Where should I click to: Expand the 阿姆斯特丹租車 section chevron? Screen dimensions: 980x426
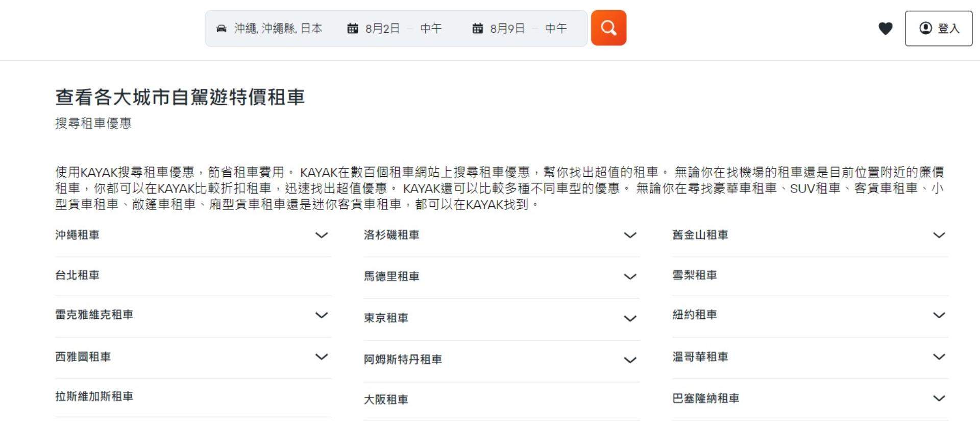click(x=630, y=360)
